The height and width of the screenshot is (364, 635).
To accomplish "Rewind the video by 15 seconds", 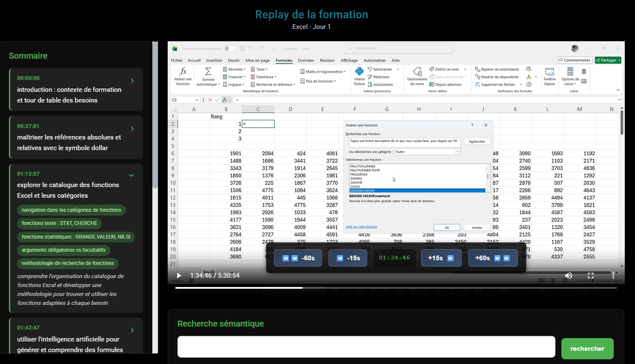I will point(348,258).
